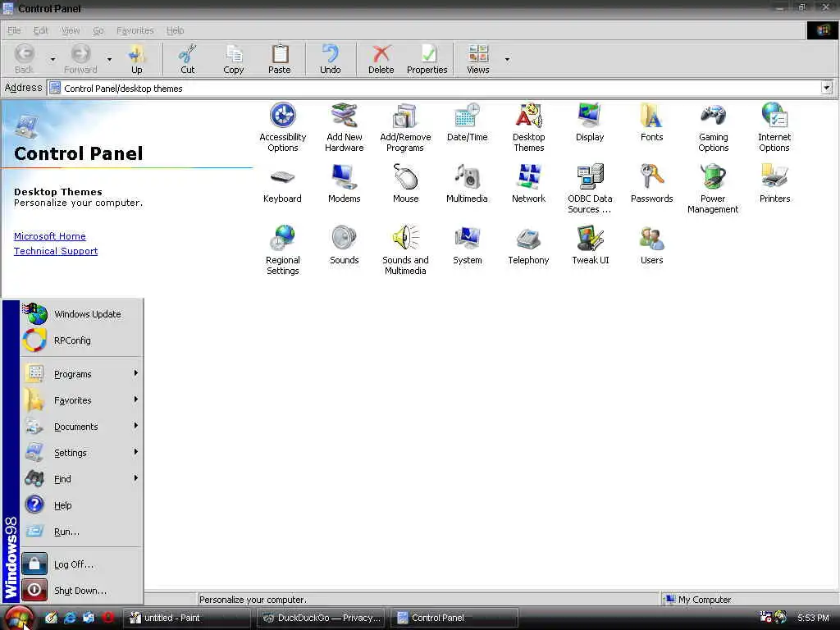
Task: Select Add/Remove Programs icon
Action: coord(405,127)
